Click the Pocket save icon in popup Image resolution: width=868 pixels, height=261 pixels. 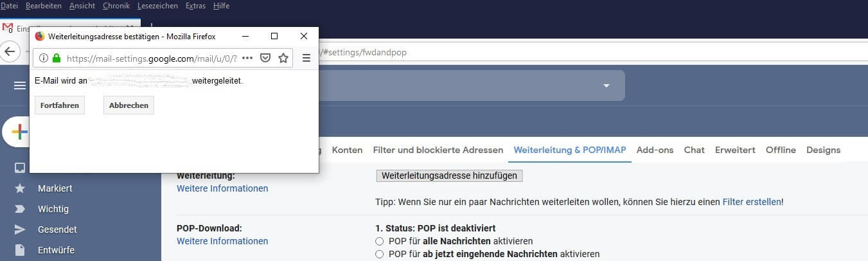[x=265, y=58]
